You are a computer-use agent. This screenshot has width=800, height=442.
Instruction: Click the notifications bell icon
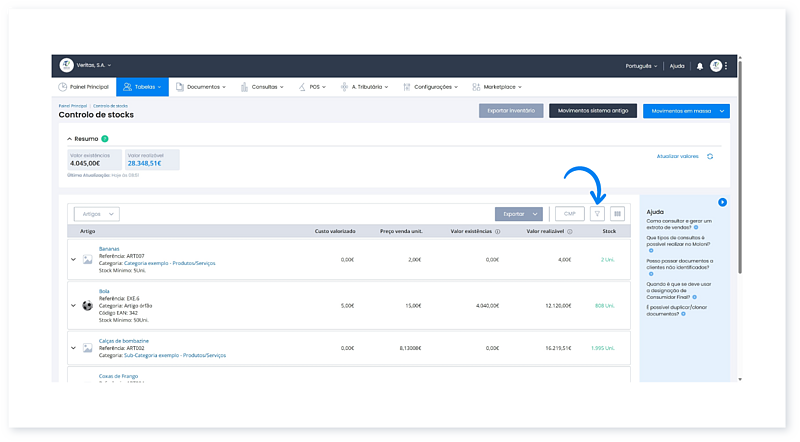click(699, 66)
